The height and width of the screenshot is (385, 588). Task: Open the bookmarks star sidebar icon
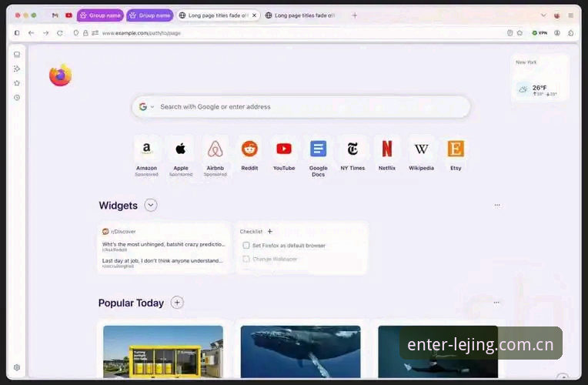pos(17,83)
